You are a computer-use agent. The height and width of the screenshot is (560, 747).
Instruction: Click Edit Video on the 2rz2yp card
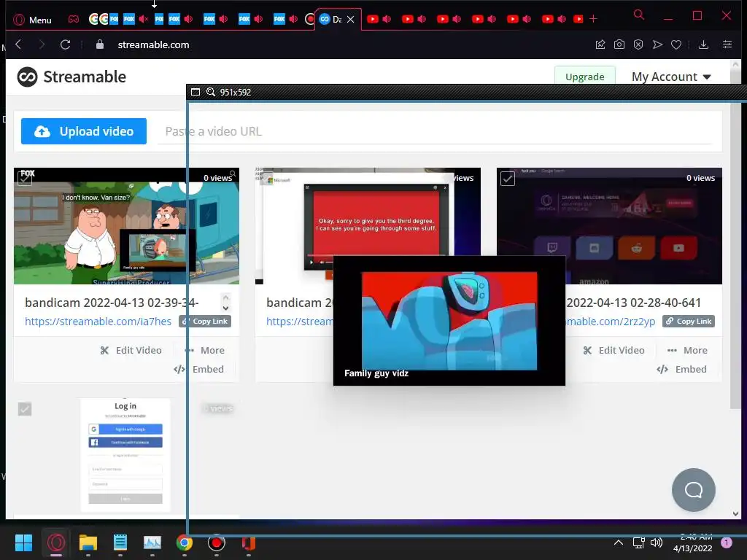pos(614,351)
